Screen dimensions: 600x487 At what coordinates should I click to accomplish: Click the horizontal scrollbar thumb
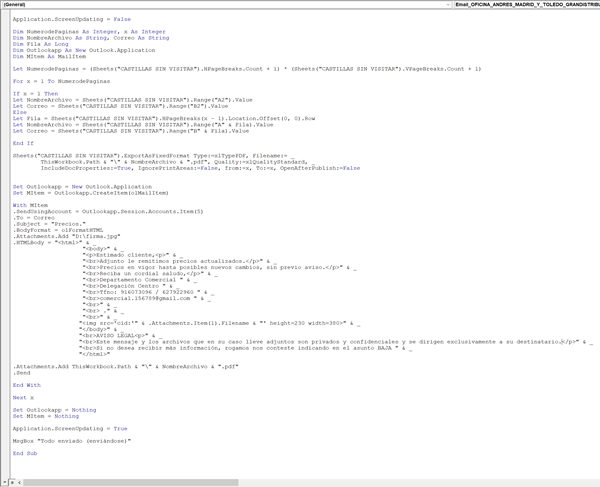[130, 483]
